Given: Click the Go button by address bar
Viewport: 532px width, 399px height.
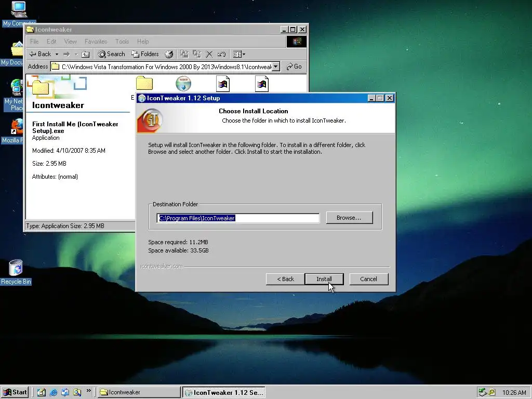Looking at the screenshot, I should (294, 66).
